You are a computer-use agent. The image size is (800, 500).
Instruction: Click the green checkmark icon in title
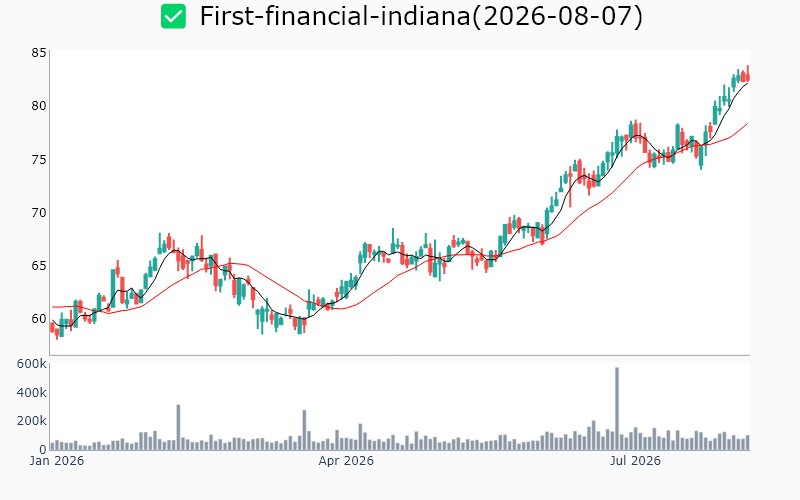[x=173, y=16]
